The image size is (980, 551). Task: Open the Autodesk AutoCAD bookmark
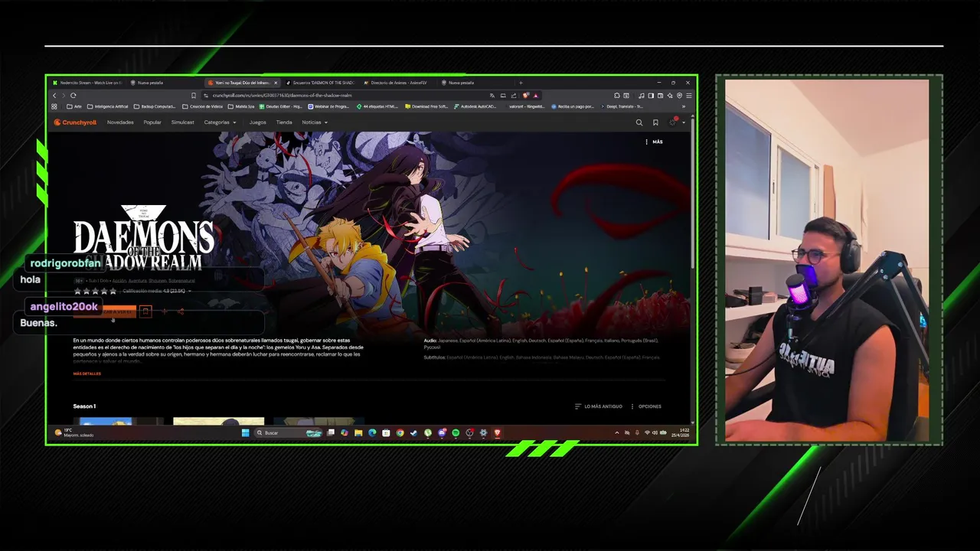click(x=475, y=106)
